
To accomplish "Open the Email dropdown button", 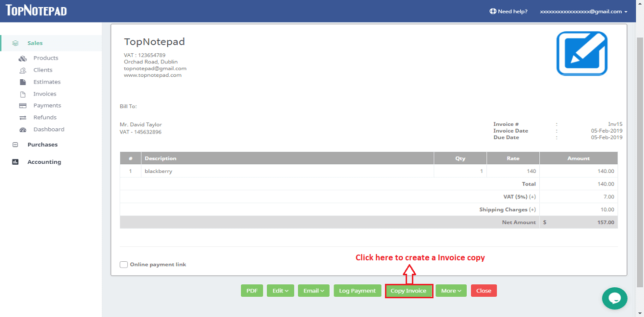I will coord(313,291).
